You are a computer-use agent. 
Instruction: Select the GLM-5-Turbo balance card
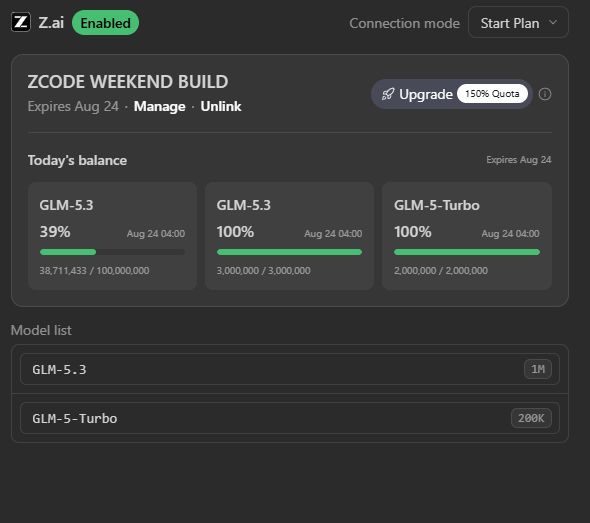(467, 236)
